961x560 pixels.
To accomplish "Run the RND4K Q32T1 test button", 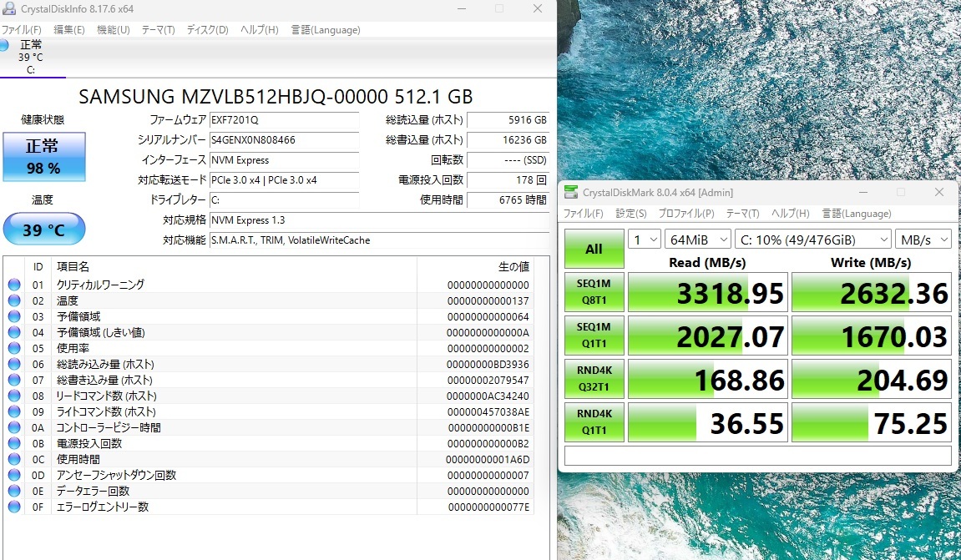I will tap(594, 379).
